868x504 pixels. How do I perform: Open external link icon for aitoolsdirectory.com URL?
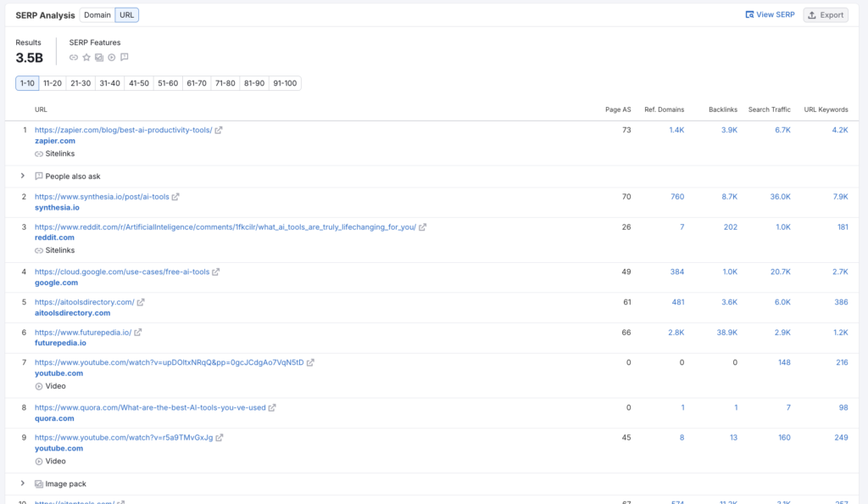pos(141,302)
